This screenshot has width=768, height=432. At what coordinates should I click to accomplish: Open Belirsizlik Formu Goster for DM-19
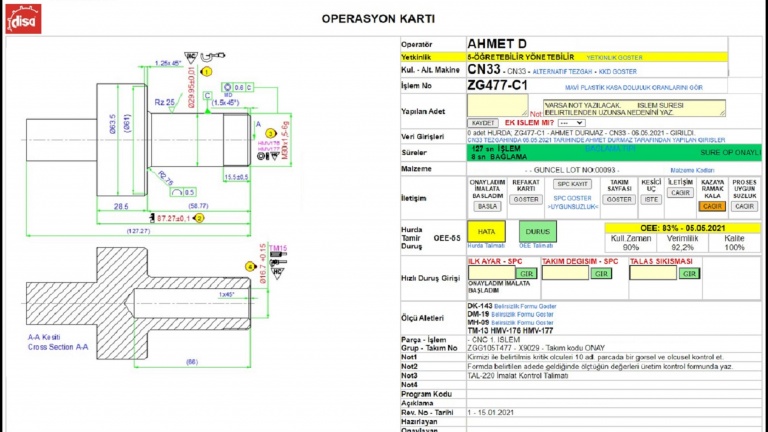pos(522,314)
